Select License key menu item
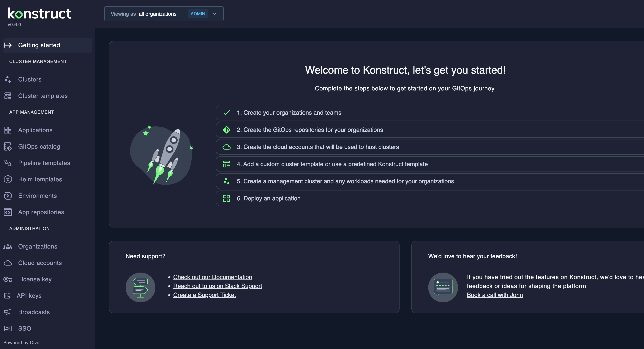This screenshot has height=349, width=644. (48, 279)
